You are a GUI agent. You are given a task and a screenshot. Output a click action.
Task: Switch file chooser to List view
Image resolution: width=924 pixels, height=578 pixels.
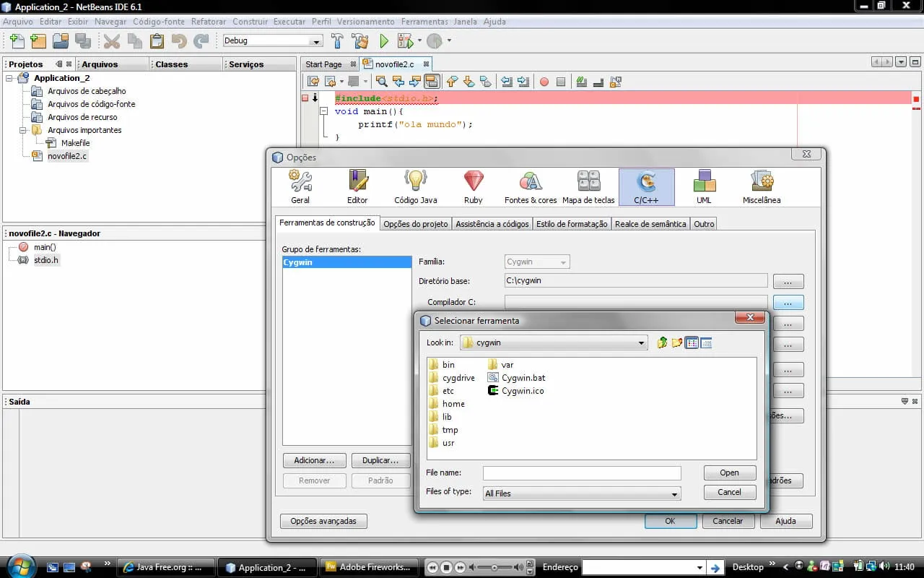[692, 342]
